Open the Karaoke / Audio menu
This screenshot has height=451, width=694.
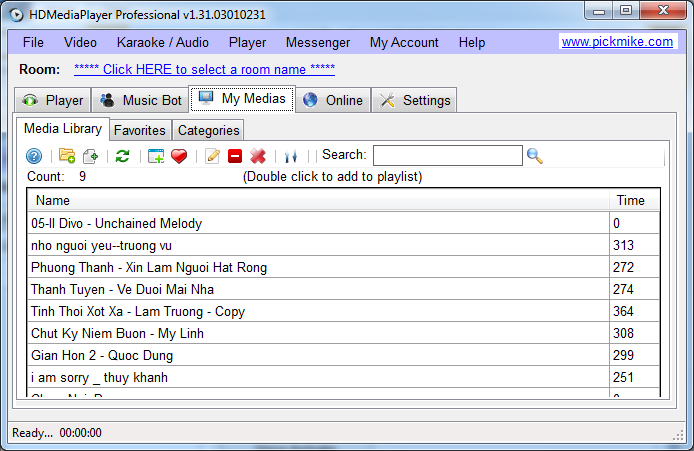pos(162,42)
